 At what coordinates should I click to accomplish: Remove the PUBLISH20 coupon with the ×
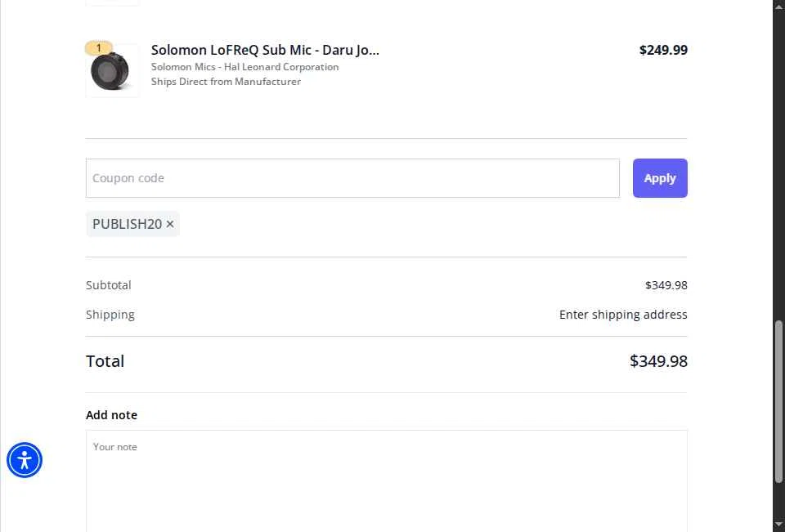[170, 224]
